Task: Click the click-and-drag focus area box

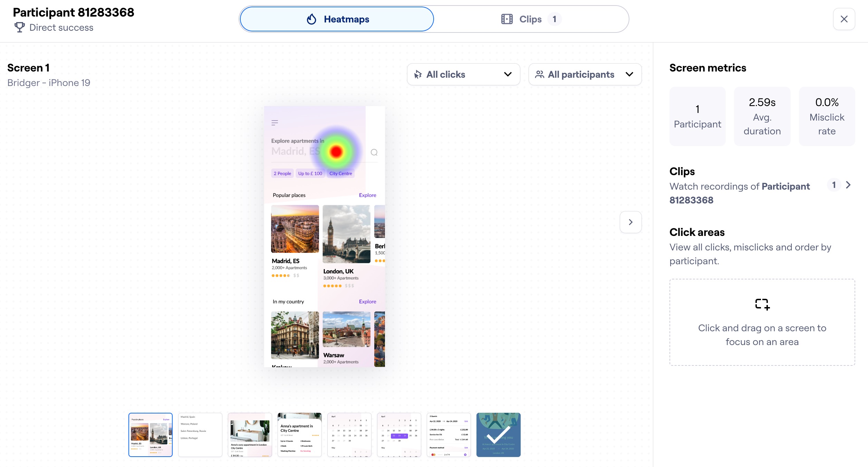Action: (762, 322)
